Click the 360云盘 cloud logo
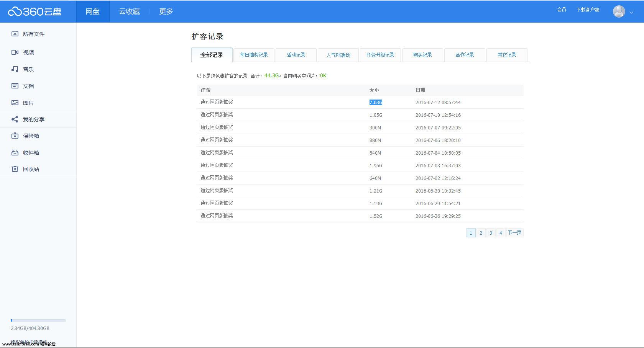The width and height of the screenshot is (644, 348). pos(34,11)
